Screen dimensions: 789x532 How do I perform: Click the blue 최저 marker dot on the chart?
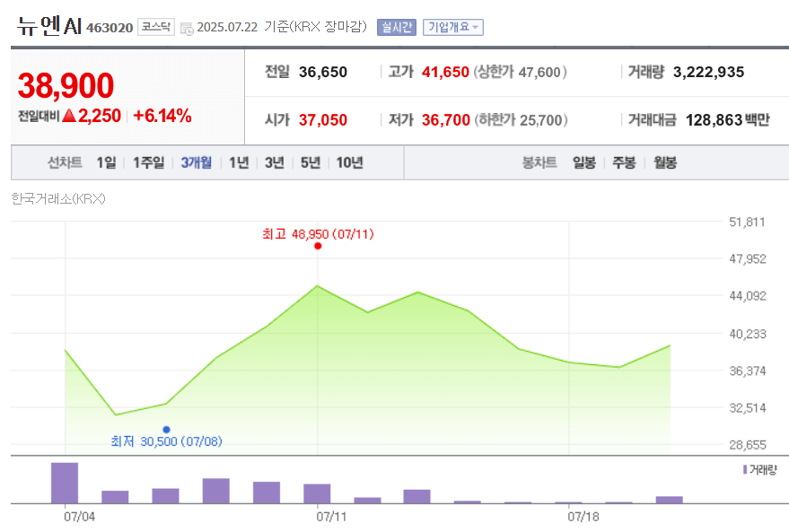tap(166, 428)
